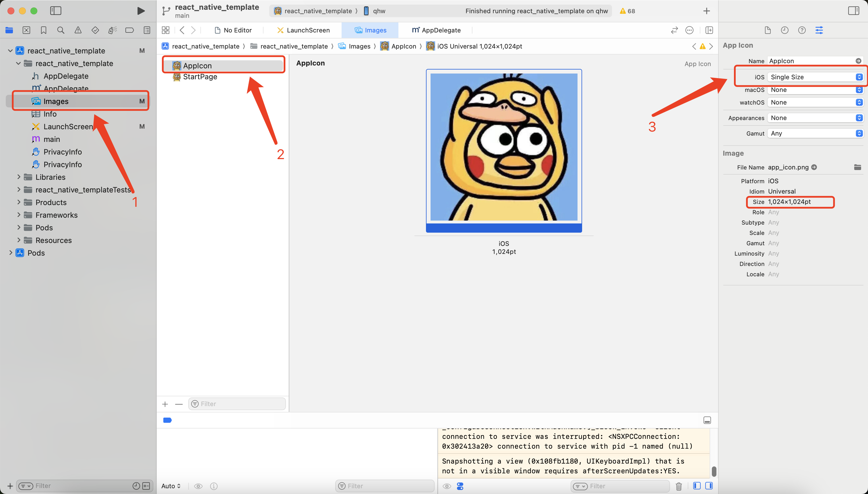868x494 pixels.
Task: Expand the Frameworks folder
Action: 19,215
